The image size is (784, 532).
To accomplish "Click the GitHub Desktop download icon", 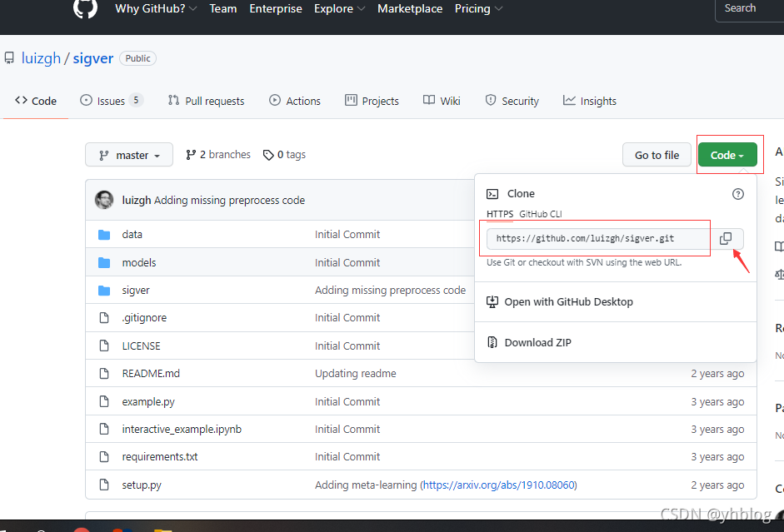I will [492, 301].
